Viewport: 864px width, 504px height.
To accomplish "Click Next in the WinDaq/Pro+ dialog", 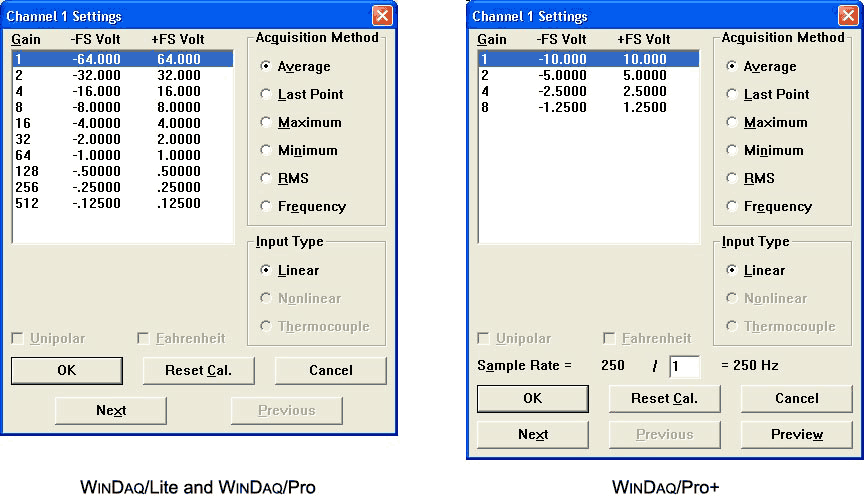I will (x=532, y=435).
